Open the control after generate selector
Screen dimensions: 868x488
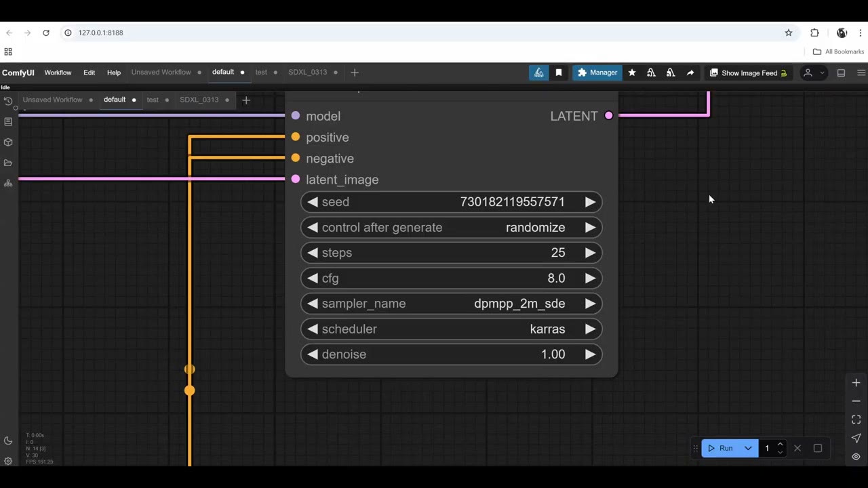(452, 227)
